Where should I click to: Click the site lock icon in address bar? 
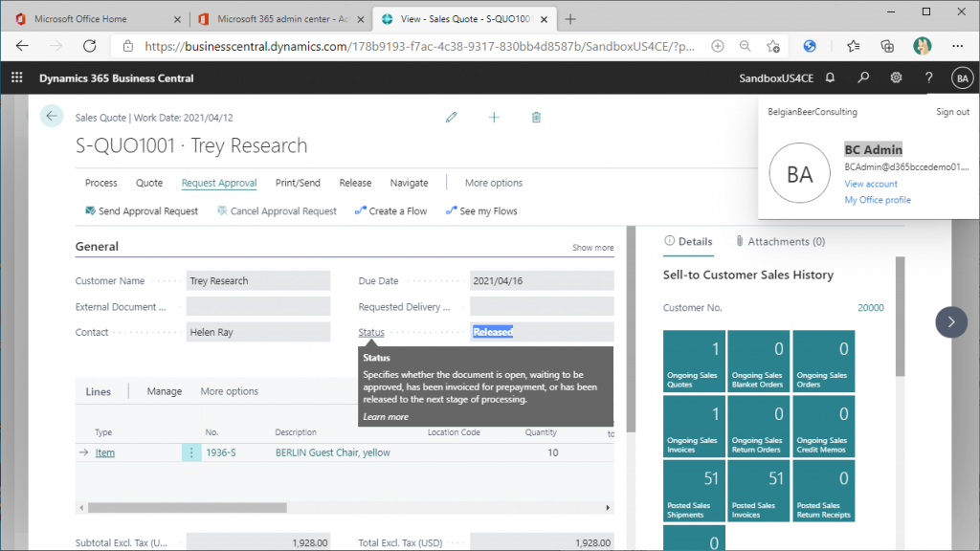click(x=128, y=46)
